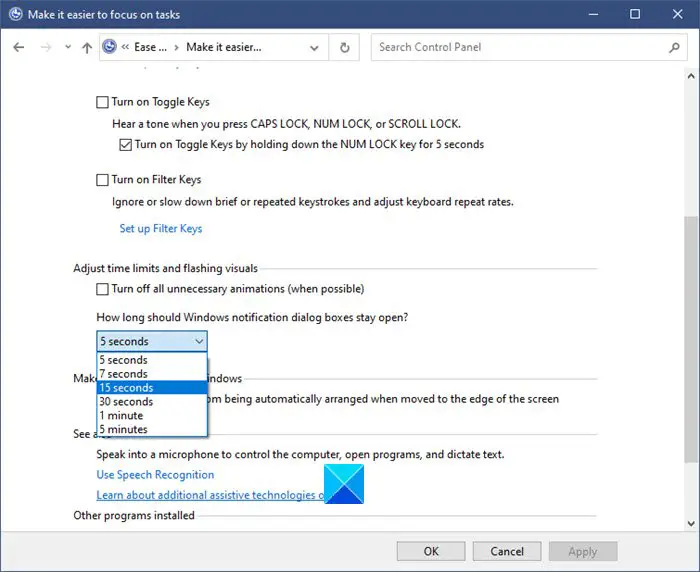
Task: Enable Turn on Toggle Keys checkbox
Action: (x=102, y=102)
